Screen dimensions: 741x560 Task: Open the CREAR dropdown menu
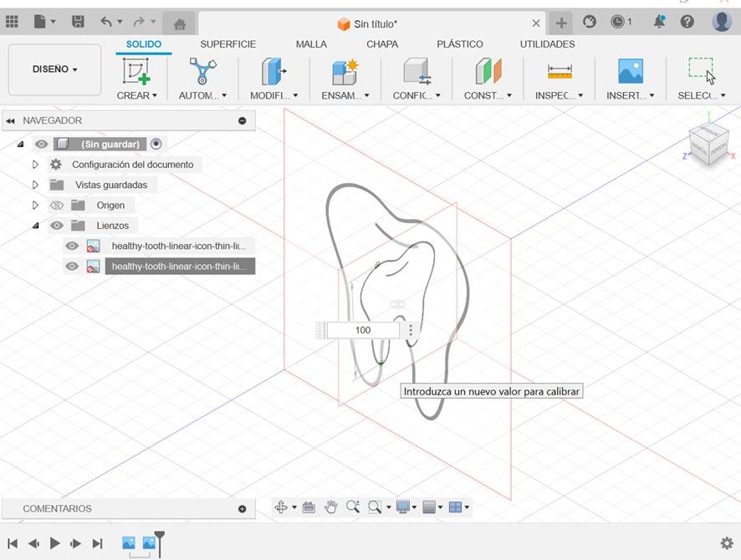pos(136,95)
